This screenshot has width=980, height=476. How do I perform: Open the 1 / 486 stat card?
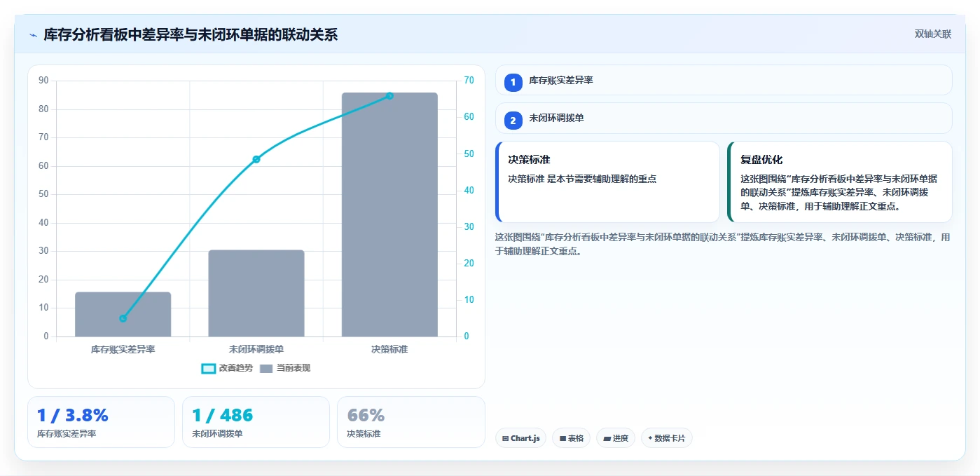pyautogui.click(x=256, y=422)
